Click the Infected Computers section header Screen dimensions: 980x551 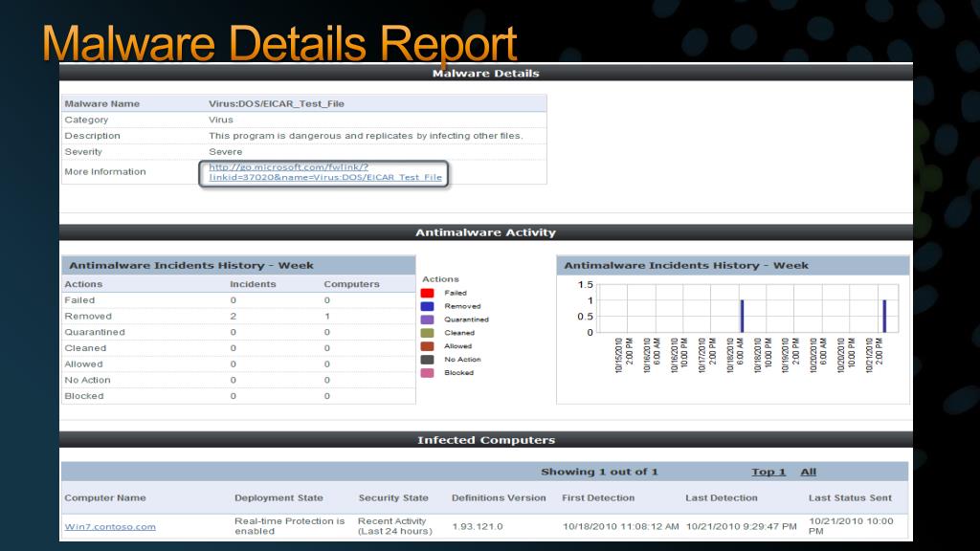click(485, 440)
